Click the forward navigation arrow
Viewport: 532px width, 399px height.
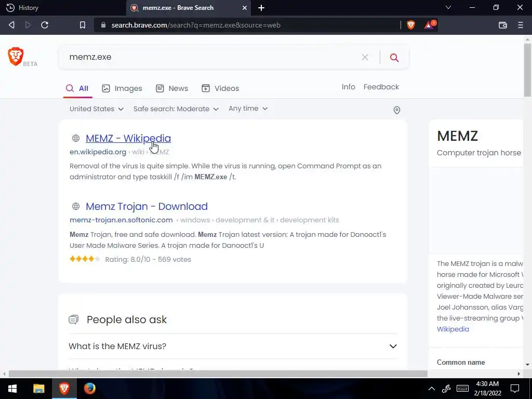28,25
